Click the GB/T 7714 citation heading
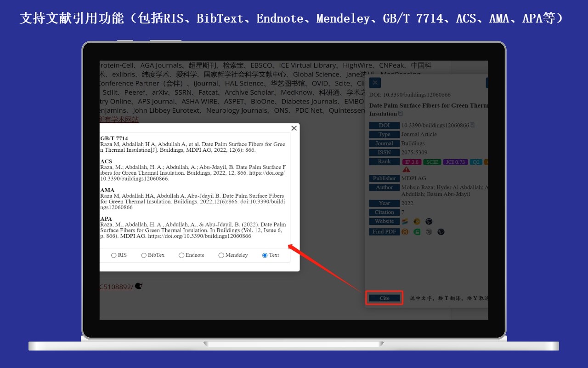Viewport: 588px width, 368px height. (x=114, y=138)
